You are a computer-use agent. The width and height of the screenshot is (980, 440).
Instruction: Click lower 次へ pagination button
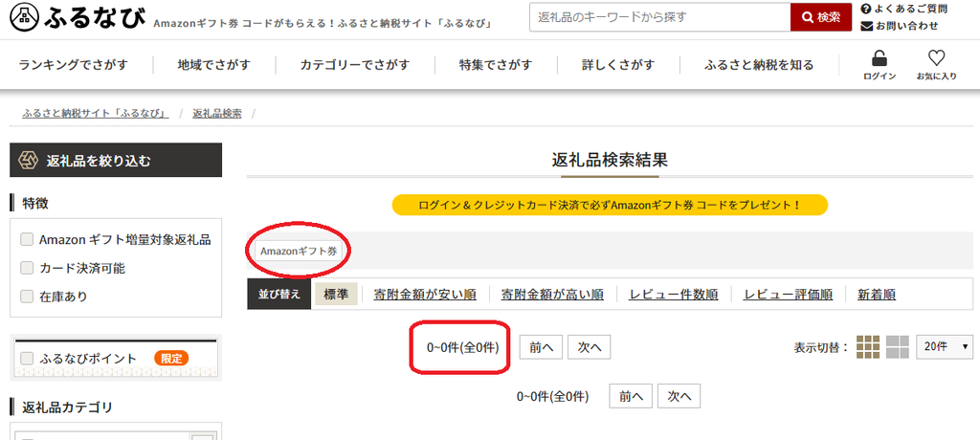[x=679, y=396]
